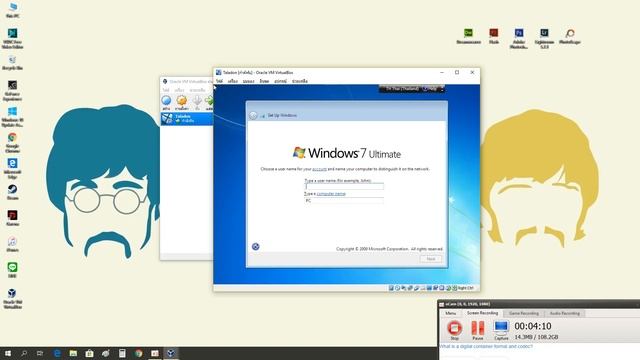The width and height of the screenshot is (640, 360).
Task: Open Adobe Flash desktop icon
Action: pos(493,36)
